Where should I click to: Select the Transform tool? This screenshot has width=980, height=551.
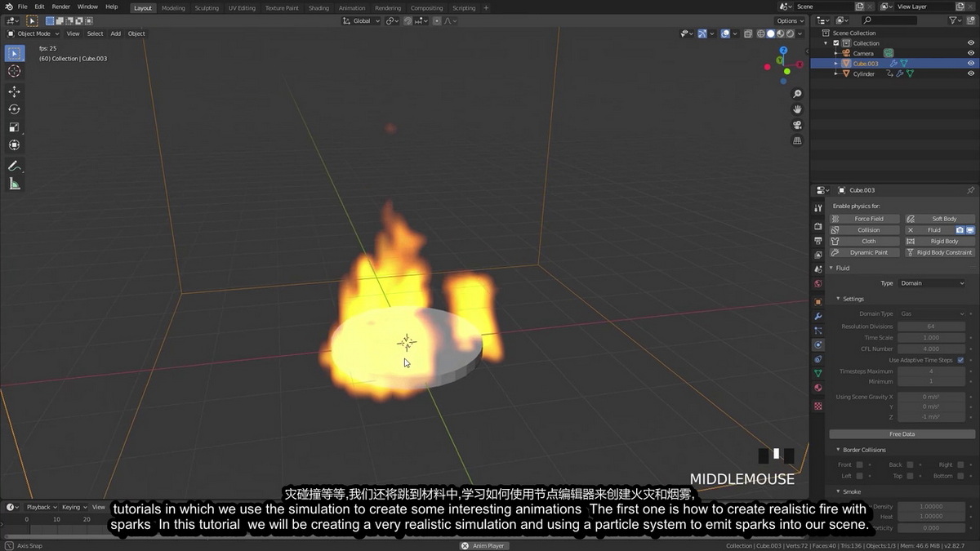click(x=14, y=145)
